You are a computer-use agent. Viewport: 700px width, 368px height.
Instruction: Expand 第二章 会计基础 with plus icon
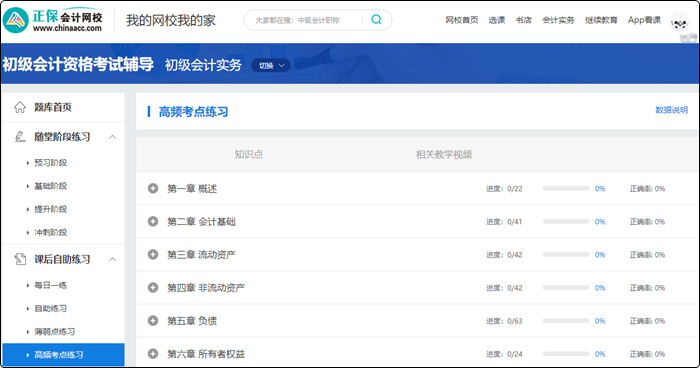[153, 222]
